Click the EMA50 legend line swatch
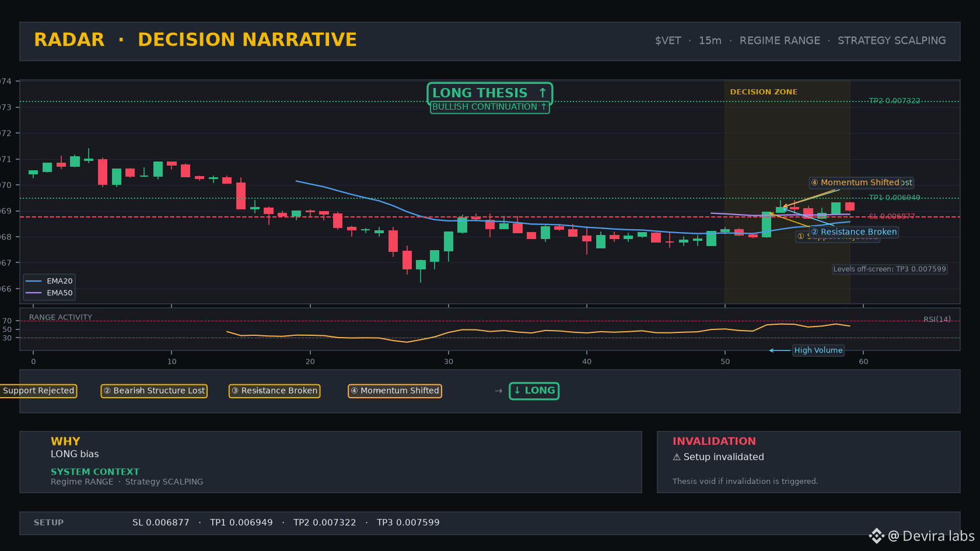This screenshot has width=980, height=551. pos(34,293)
